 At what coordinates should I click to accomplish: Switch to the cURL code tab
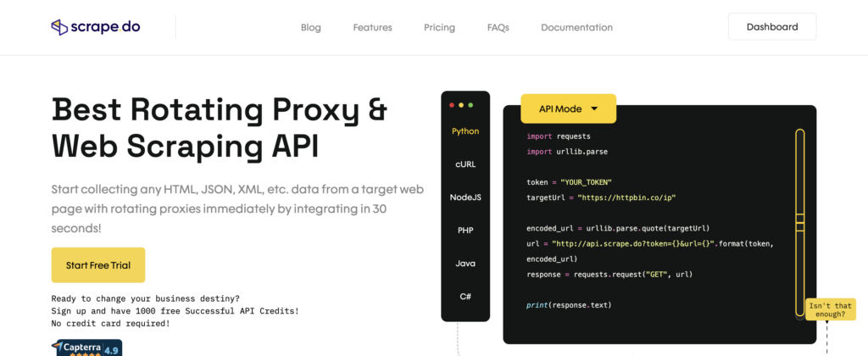[x=465, y=164]
